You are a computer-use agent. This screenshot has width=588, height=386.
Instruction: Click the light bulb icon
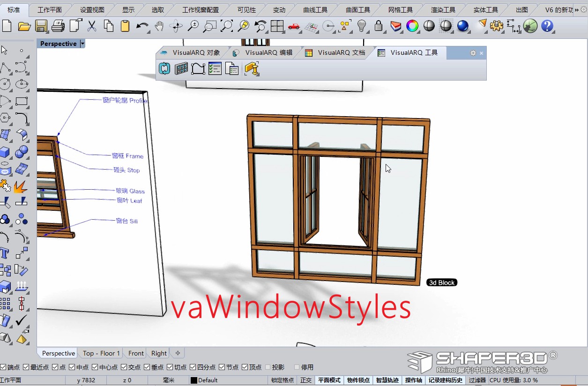[361, 26]
